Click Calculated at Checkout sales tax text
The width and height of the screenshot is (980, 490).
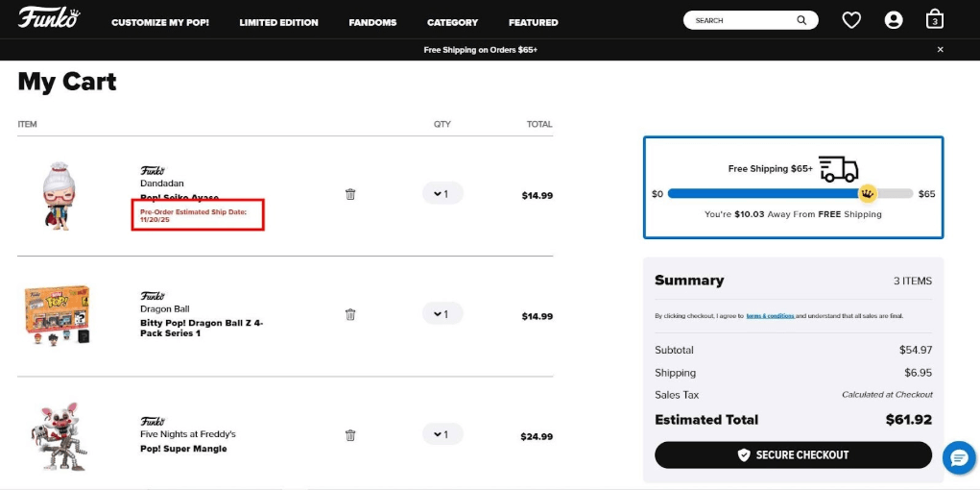tap(887, 395)
